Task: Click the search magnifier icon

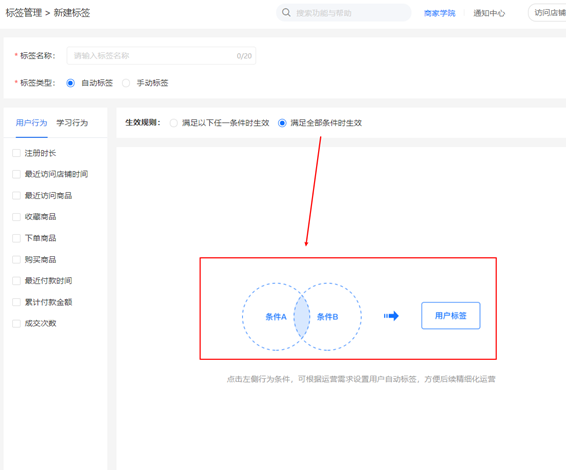Action: point(286,13)
